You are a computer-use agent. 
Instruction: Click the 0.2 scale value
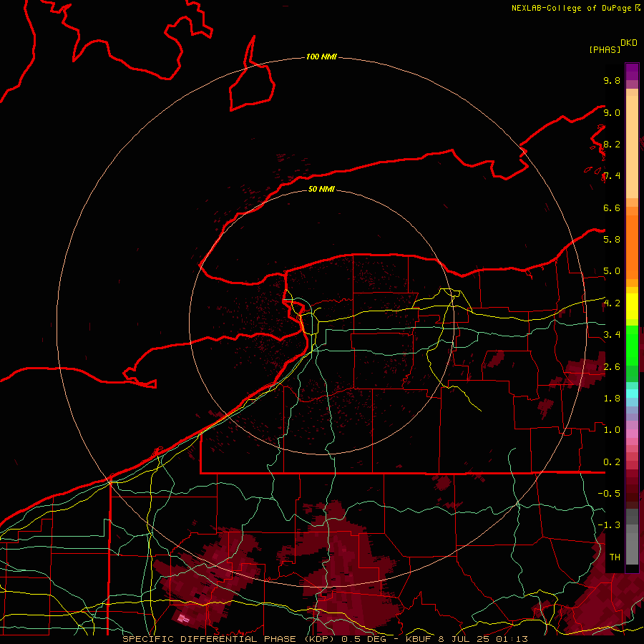pos(612,462)
